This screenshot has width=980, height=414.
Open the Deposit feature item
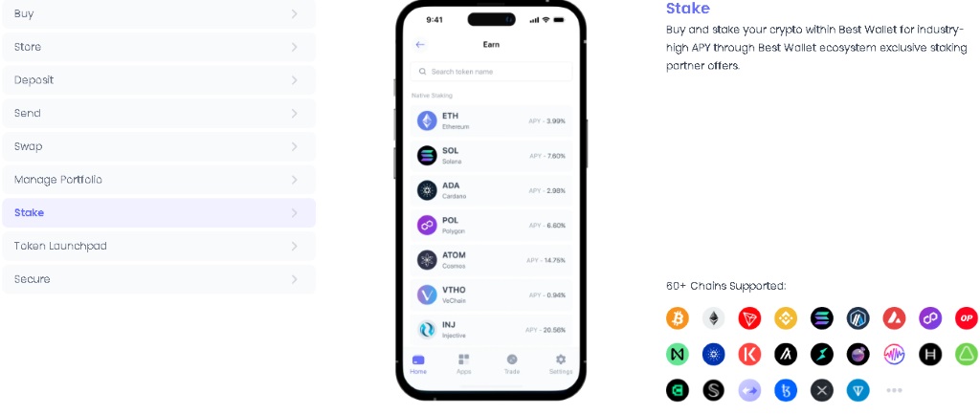[x=159, y=80]
